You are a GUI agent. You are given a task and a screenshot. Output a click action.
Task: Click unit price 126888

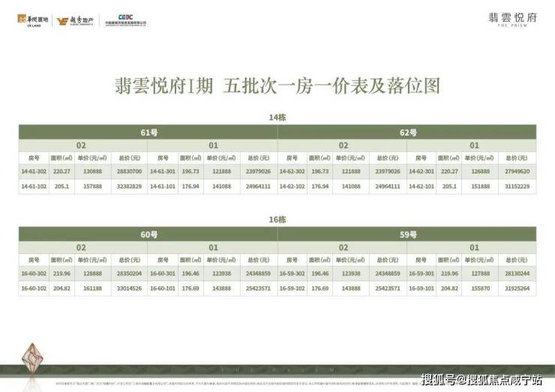click(x=480, y=171)
